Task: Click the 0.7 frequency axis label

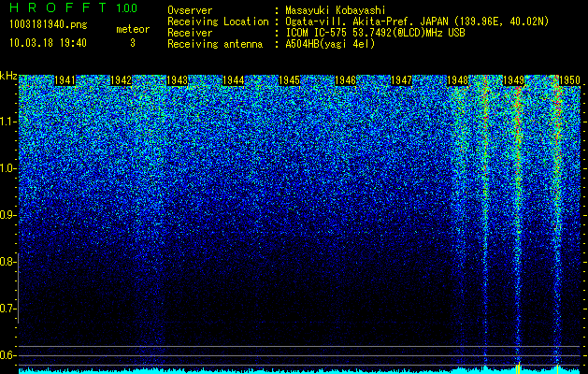Action: 7,309
